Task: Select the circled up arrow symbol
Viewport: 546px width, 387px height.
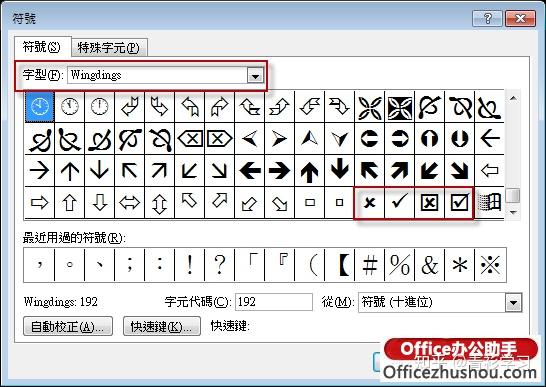Action: [429, 139]
